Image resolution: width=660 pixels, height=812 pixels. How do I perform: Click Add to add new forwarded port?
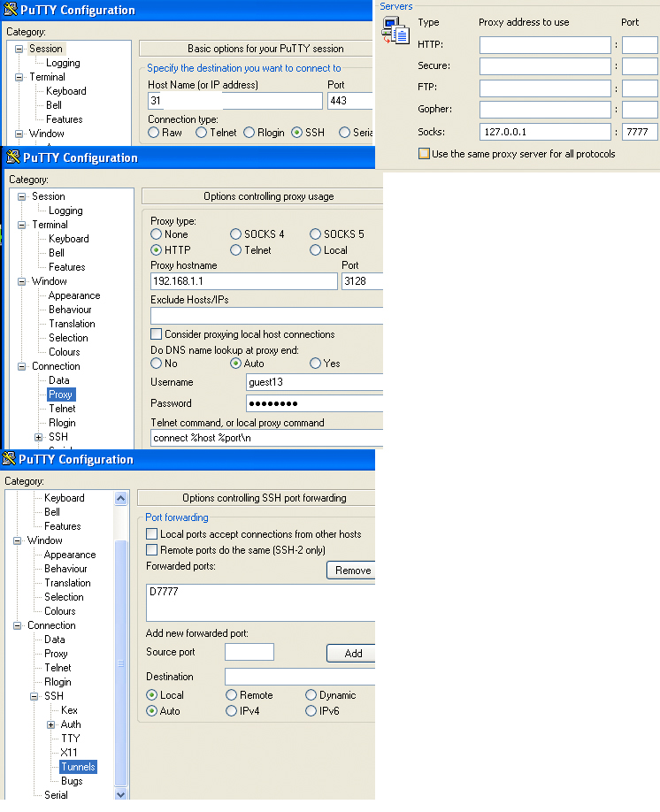click(x=352, y=653)
